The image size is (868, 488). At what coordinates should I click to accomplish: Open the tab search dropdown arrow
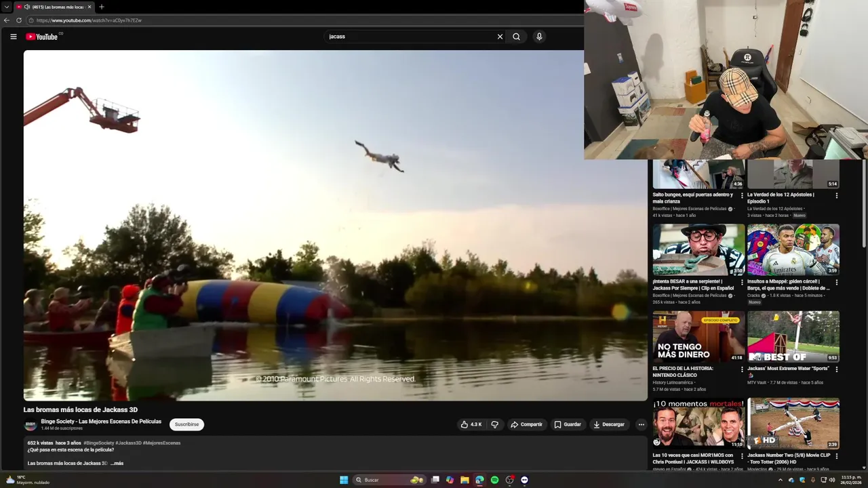6,7
